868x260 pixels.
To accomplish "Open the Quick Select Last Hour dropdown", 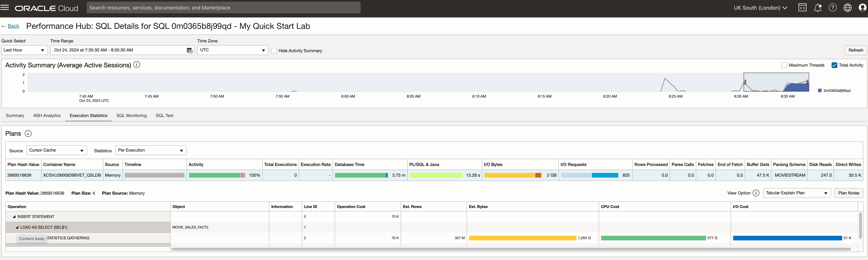I will [x=24, y=50].
